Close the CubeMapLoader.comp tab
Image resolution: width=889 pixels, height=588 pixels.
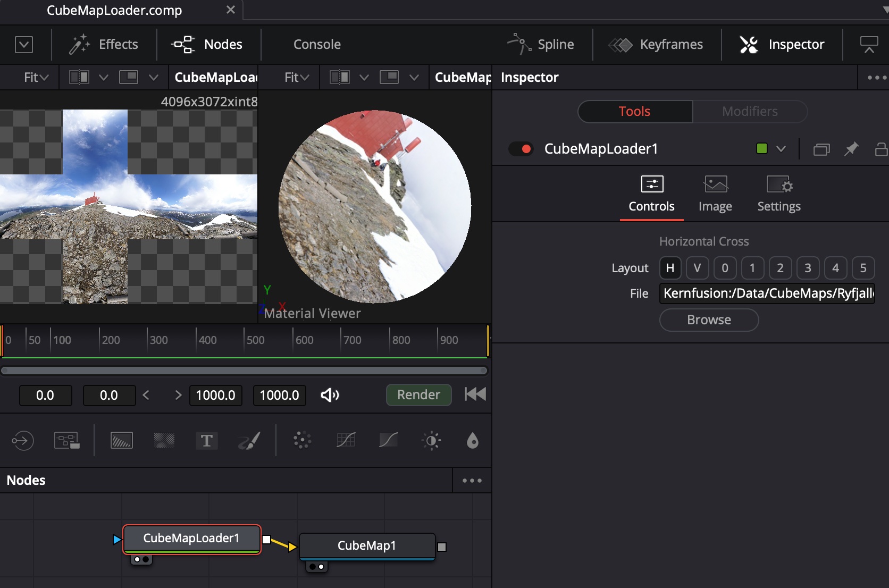[230, 10]
